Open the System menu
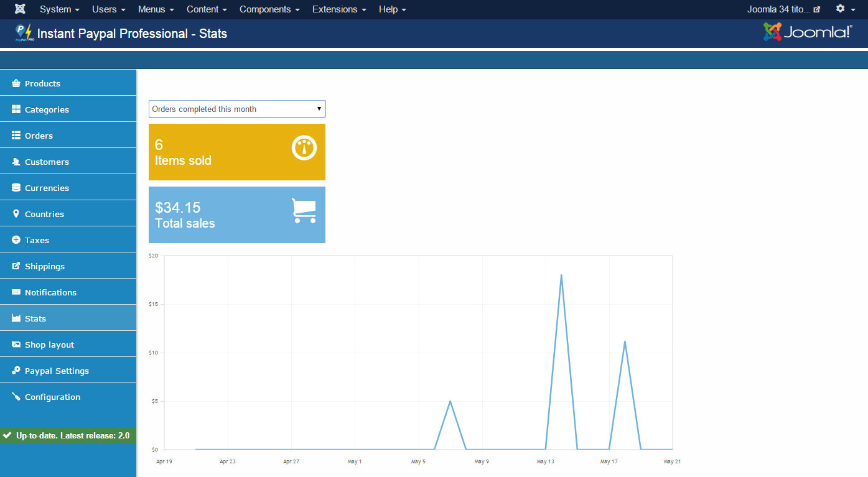This screenshot has width=868, height=477. (59, 9)
